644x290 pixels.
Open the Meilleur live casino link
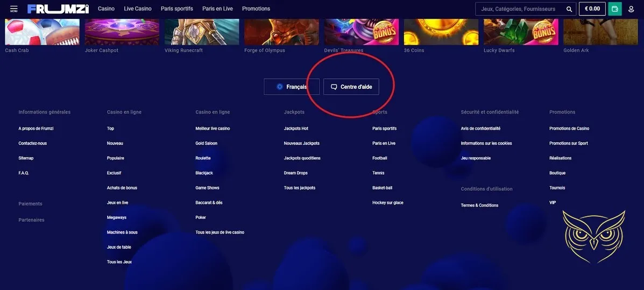213,129
